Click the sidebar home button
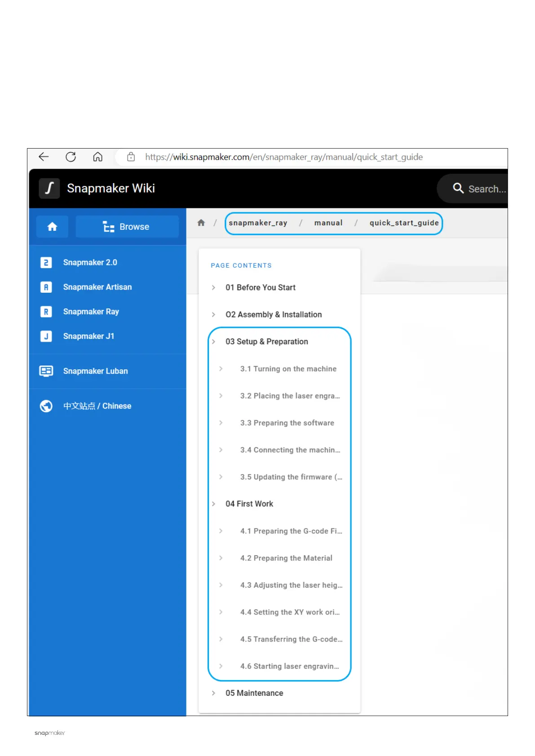 point(52,227)
